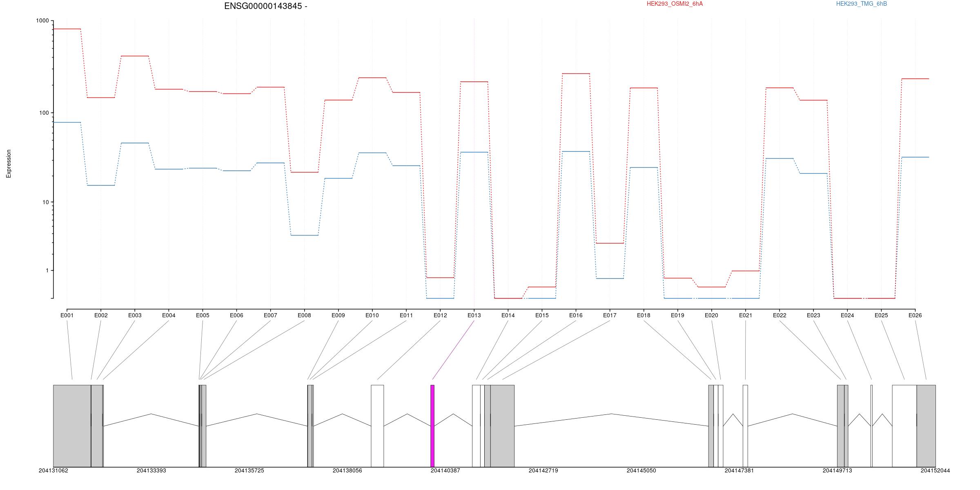Click the ENSG00000143845 gene title

(x=266, y=6)
